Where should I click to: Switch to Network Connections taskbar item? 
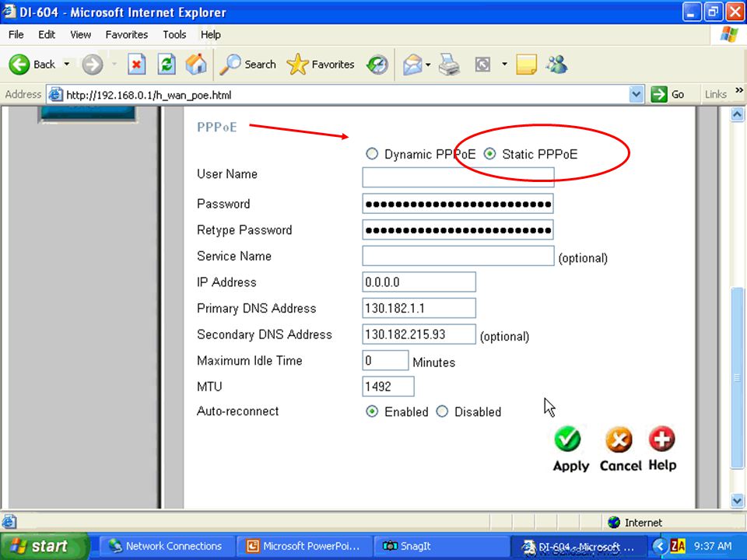click(x=167, y=546)
